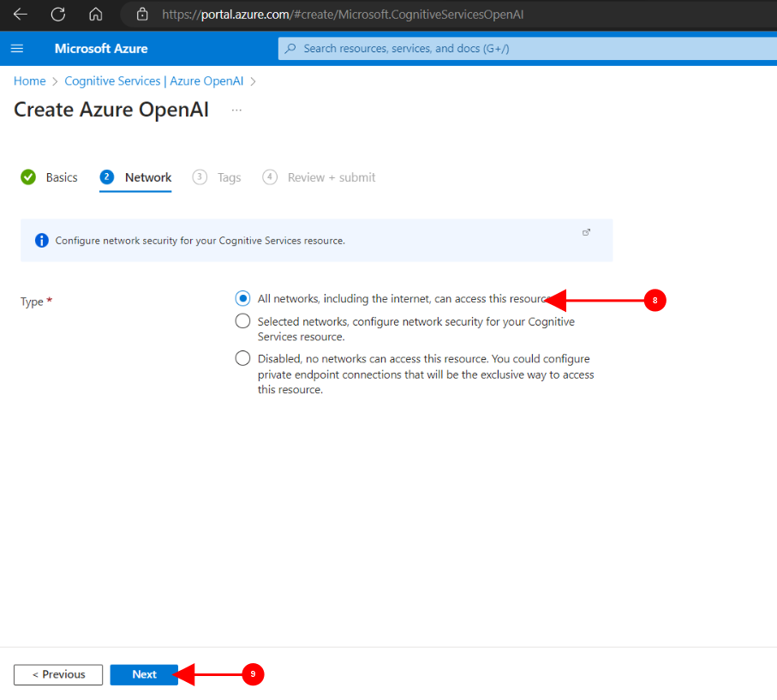The image size is (777, 700).
Task: Go to Review + submit tab
Action: (320, 177)
